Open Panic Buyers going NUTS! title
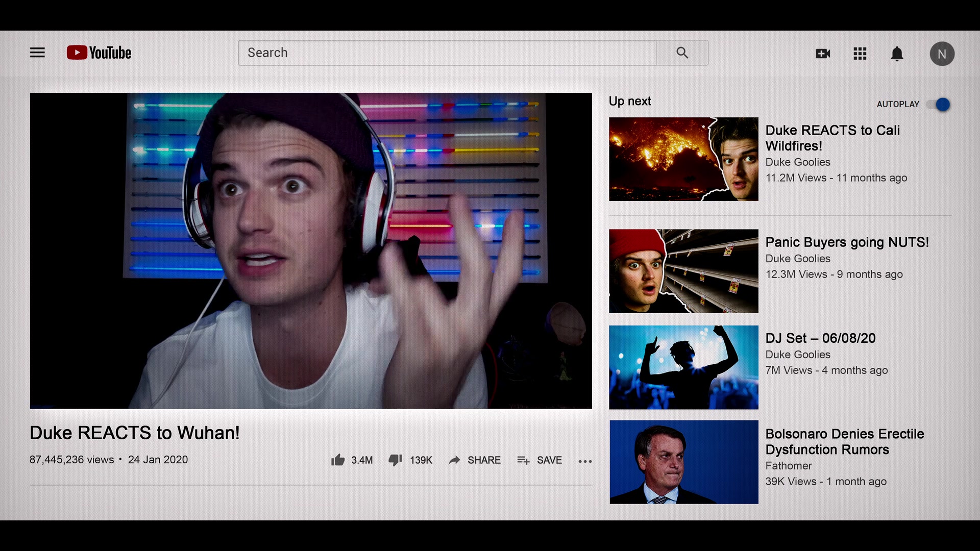Screen dimensions: 980x551 (847, 242)
